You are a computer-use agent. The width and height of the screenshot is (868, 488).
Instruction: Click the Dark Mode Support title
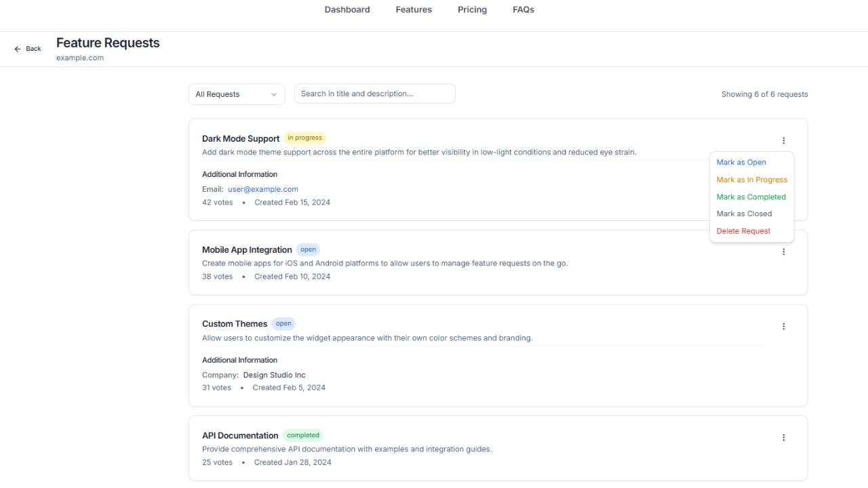click(x=241, y=138)
